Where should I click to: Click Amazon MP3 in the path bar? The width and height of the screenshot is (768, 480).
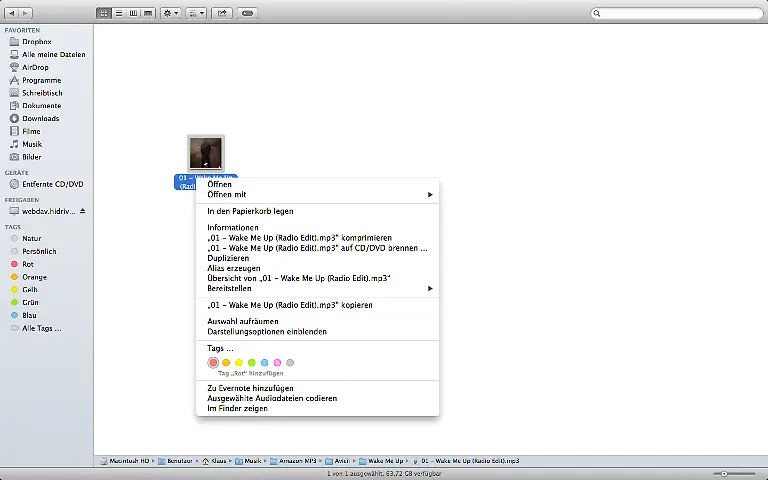293,461
